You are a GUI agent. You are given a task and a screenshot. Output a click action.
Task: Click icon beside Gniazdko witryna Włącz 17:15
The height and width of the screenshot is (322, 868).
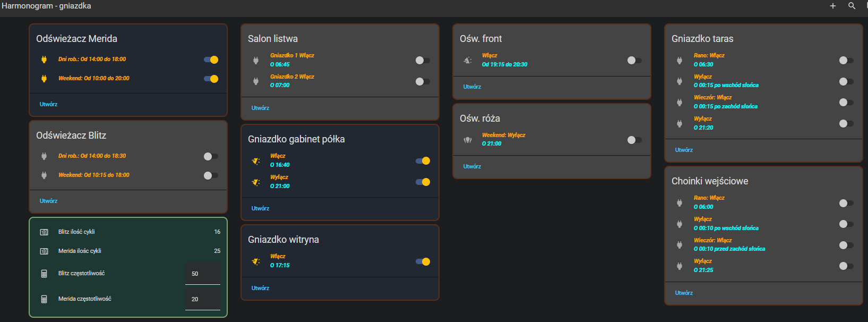pyautogui.click(x=256, y=261)
